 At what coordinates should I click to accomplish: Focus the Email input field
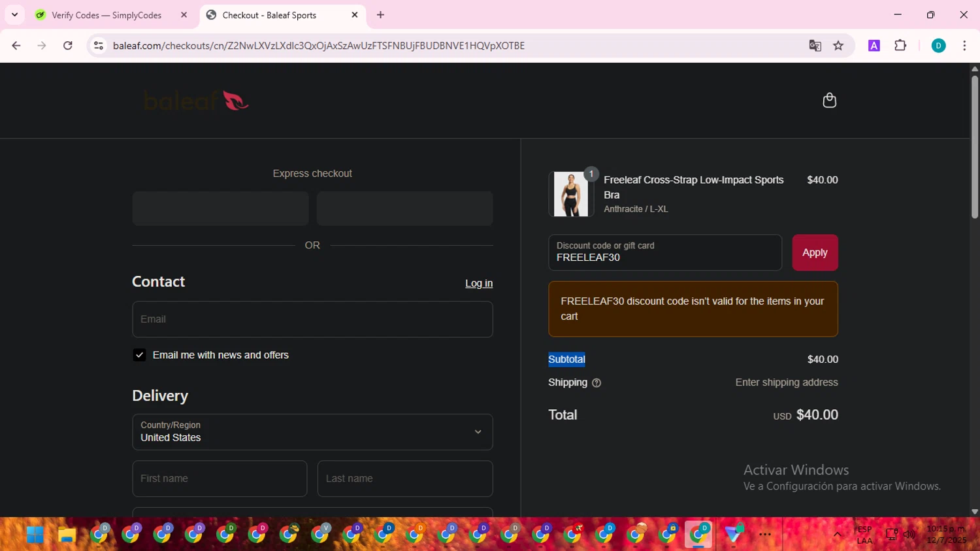(312, 319)
